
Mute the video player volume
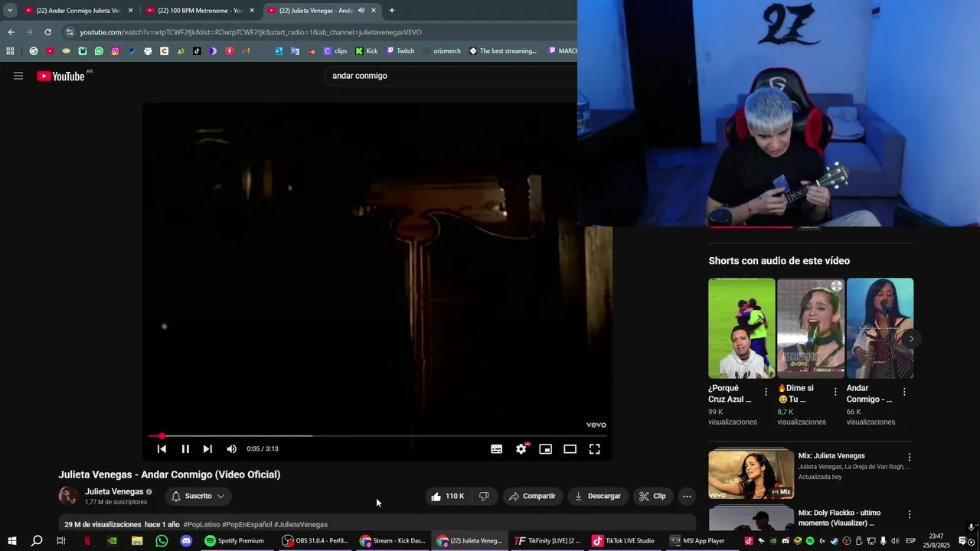[231, 449]
